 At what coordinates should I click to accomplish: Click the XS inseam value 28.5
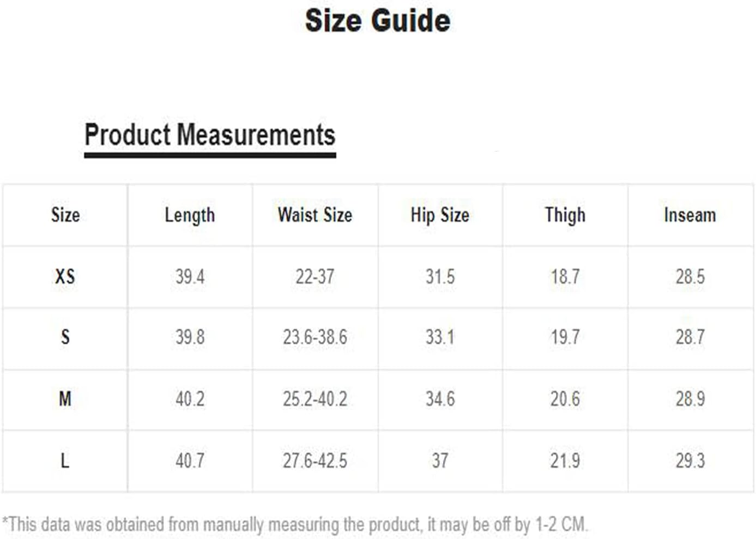click(x=690, y=276)
